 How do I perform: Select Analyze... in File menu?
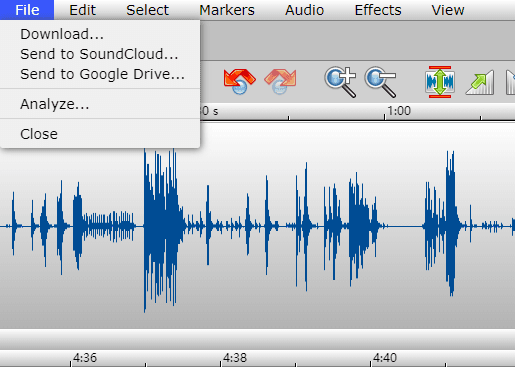pos(100,104)
